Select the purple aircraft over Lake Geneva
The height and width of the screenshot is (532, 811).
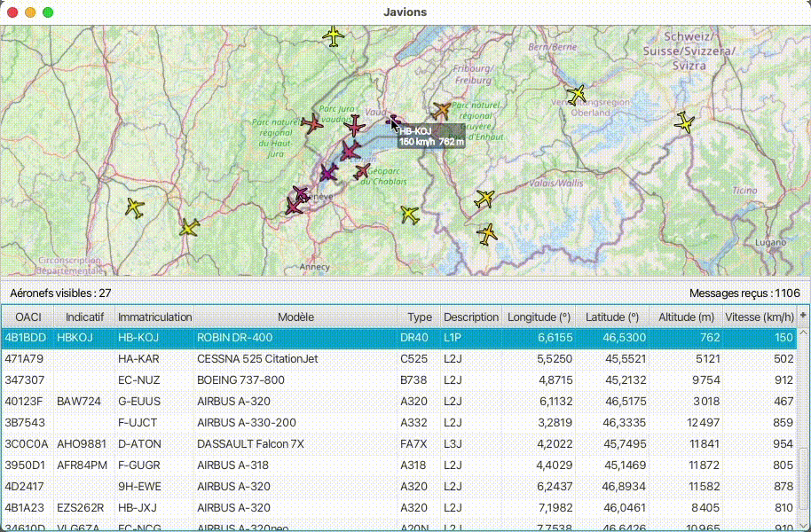click(x=328, y=173)
